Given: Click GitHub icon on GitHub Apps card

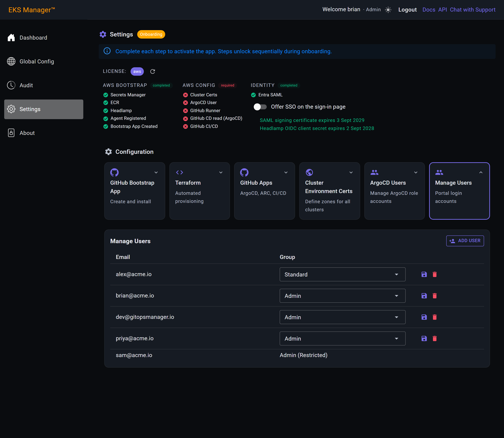Looking at the screenshot, I should 244,172.
